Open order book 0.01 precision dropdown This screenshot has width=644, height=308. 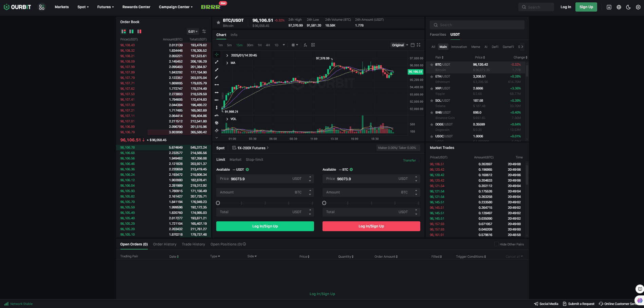193,32
